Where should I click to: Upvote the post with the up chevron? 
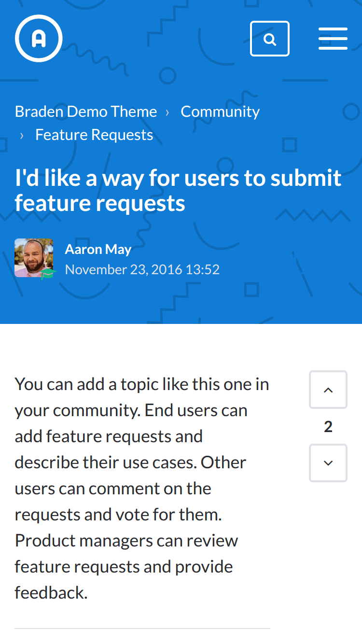tap(328, 390)
